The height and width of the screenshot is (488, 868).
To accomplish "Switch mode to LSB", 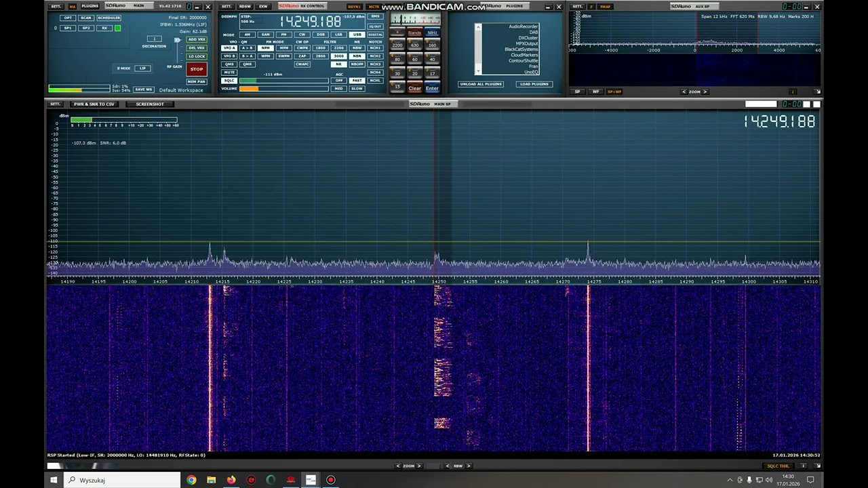I will point(338,35).
